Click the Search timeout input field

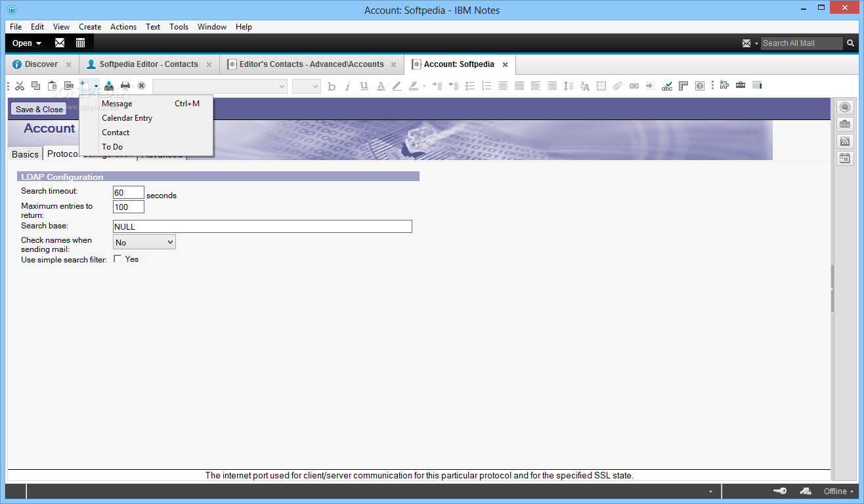pyautogui.click(x=129, y=192)
